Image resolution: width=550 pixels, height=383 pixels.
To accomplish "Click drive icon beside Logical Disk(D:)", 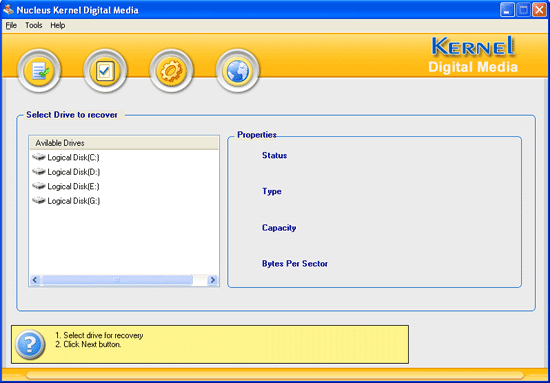I will [x=39, y=172].
